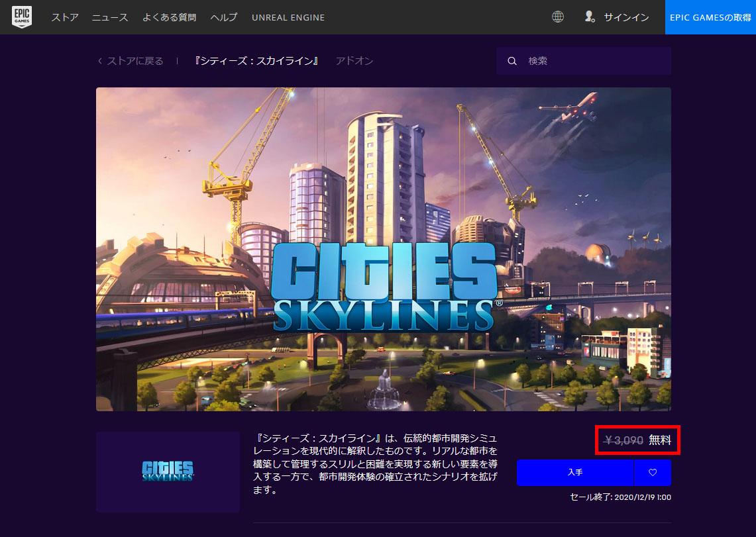Viewport: 756px width, 537px height.
Task: Open the ニュース menu item
Action: pos(110,17)
